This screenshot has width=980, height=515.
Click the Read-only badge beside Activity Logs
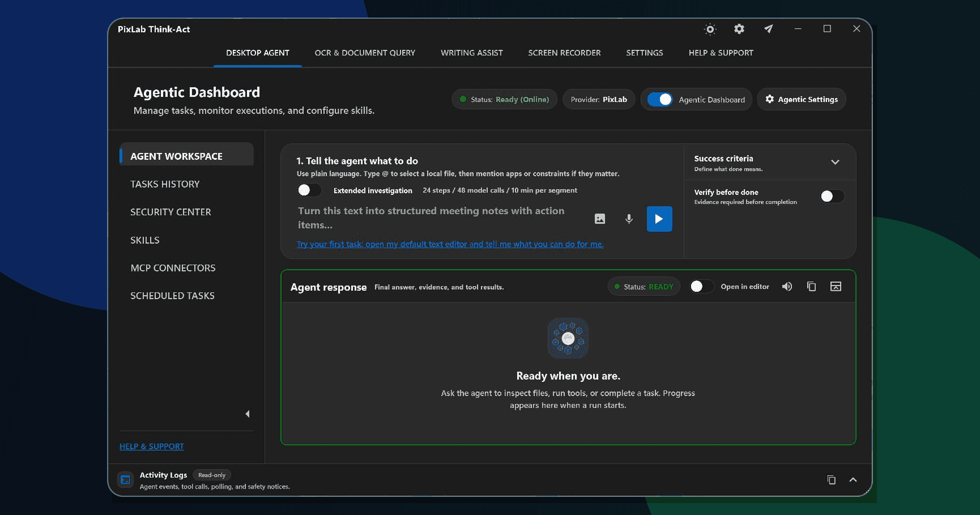pos(212,475)
